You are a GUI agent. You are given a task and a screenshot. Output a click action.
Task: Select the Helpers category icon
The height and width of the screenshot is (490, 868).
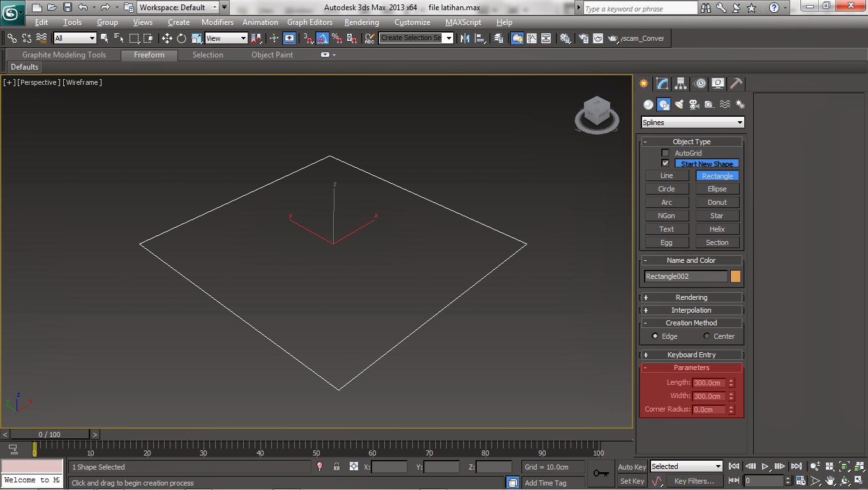[710, 105]
